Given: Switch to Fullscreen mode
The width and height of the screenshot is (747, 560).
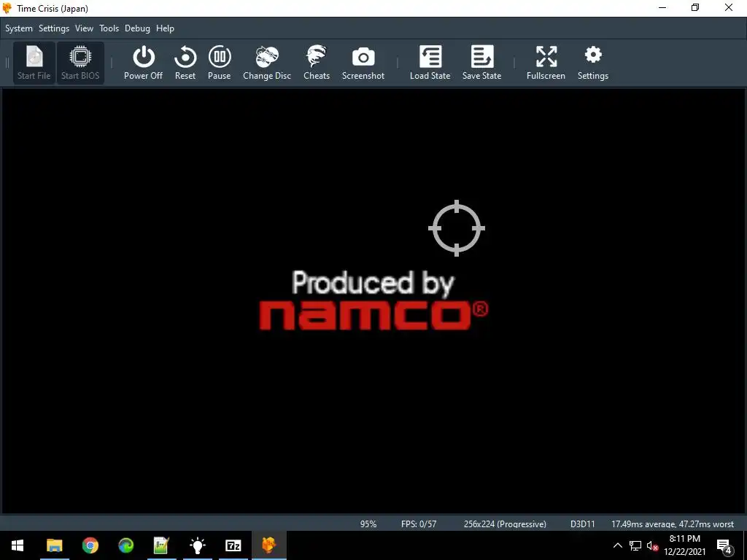Looking at the screenshot, I should point(546,63).
